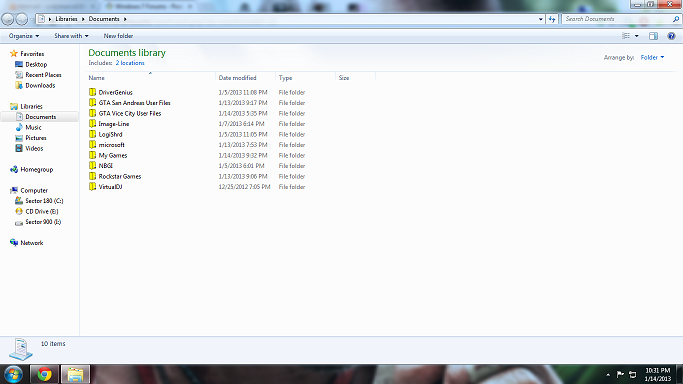Select My Games folder

tap(112, 155)
